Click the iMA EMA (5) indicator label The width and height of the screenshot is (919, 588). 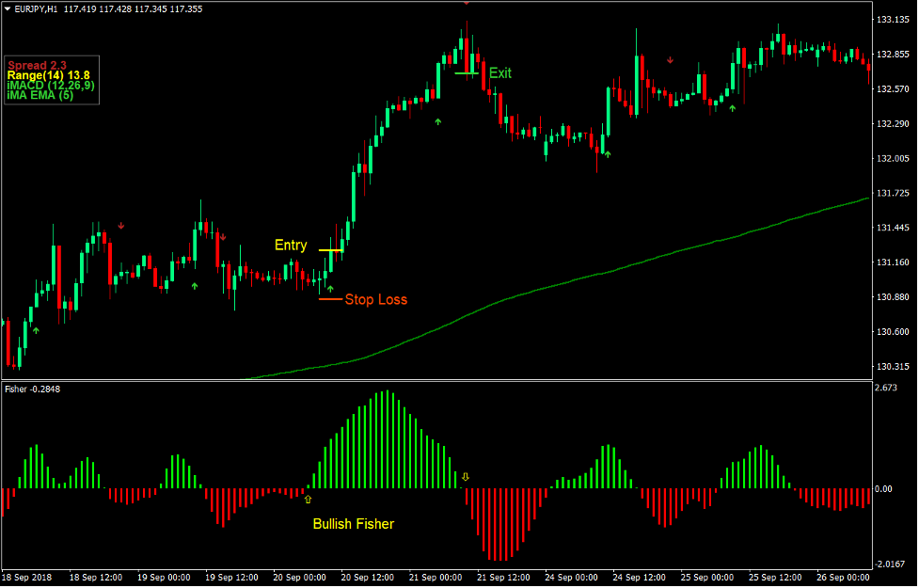coord(40,93)
